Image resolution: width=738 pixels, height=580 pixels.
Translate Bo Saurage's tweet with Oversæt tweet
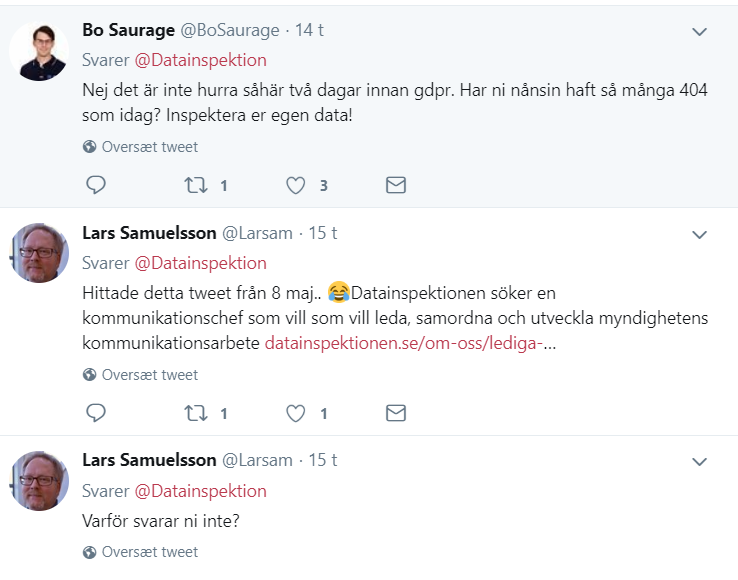149,147
